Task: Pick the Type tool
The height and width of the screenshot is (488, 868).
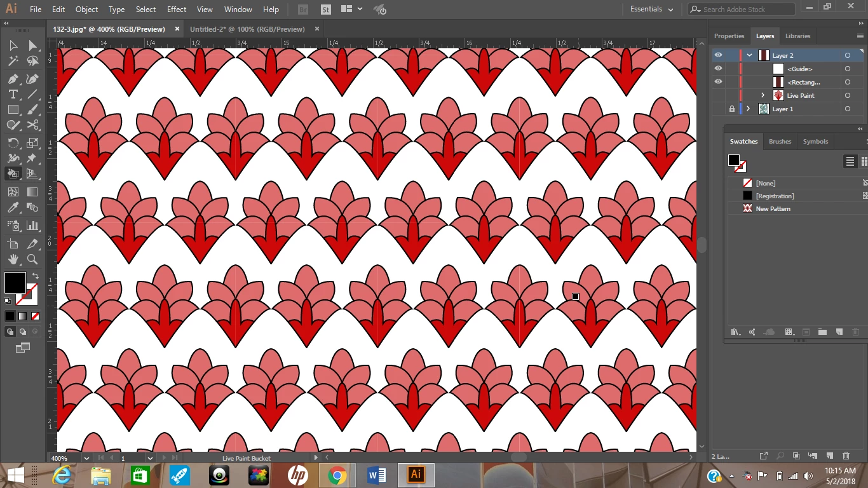Action: (x=13, y=95)
